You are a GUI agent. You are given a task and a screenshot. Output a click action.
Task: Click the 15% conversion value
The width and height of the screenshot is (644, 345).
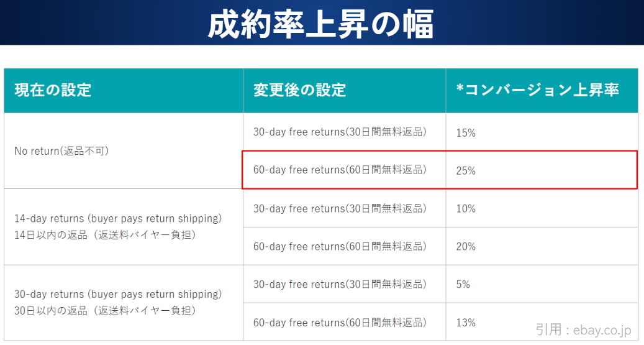point(466,133)
